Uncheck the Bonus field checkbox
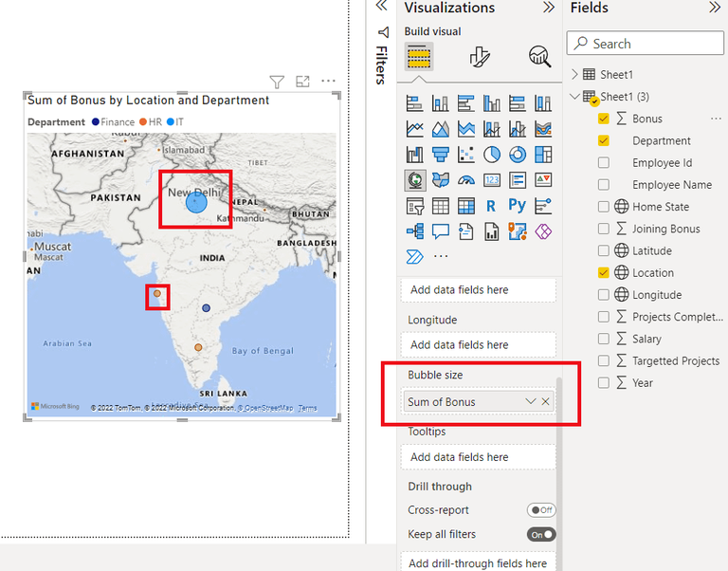Image resolution: width=728 pixels, height=571 pixels. click(603, 119)
